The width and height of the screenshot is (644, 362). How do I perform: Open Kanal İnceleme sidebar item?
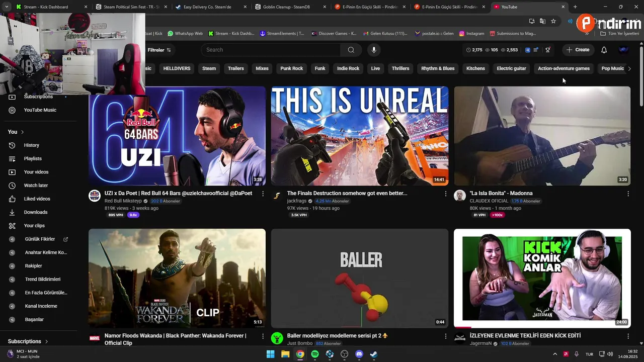point(40,306)
